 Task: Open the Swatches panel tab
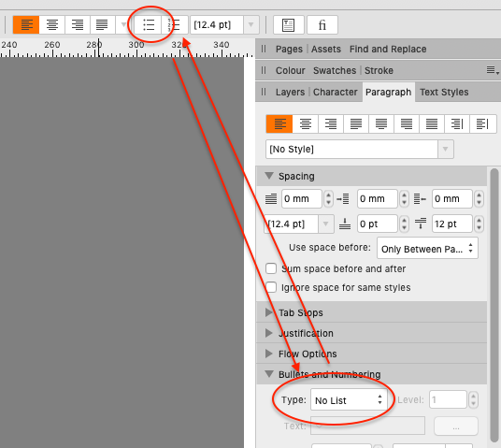(335, 70)
